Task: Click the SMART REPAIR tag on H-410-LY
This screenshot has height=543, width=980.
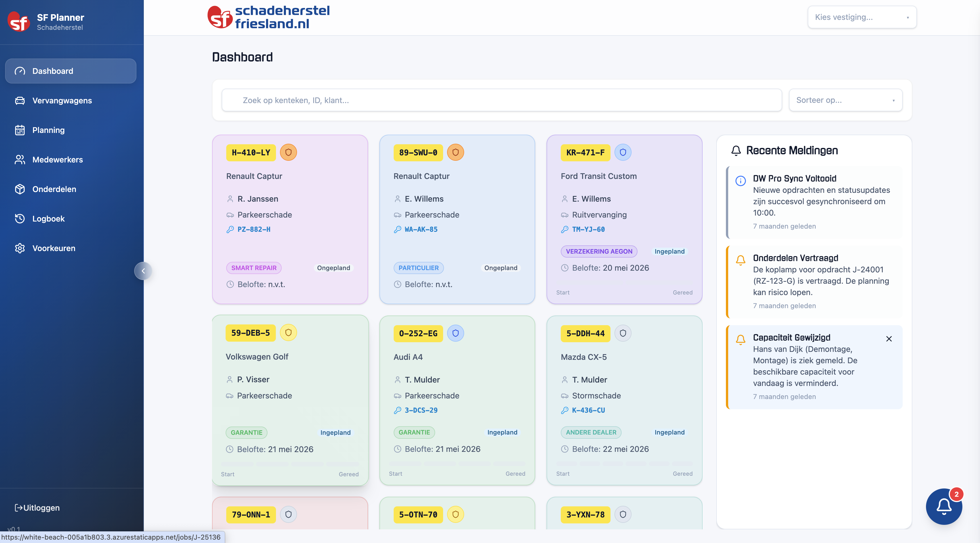Action: (x=254, y=268)
